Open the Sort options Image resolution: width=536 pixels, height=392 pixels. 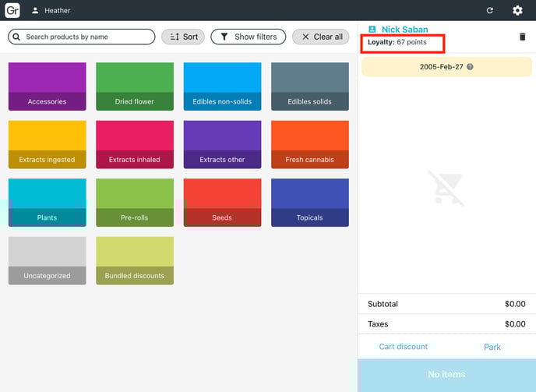coord(183,37)
